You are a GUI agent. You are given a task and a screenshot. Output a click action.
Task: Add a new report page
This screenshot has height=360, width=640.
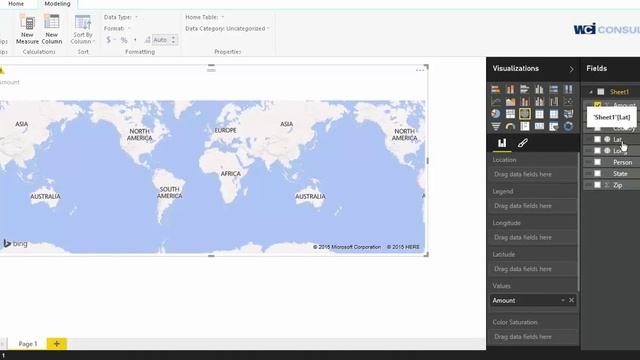[x=57, y=344]
